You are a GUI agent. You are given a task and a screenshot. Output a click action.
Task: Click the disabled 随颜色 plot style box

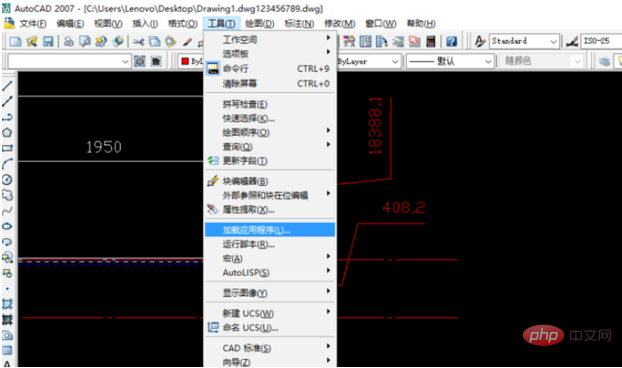pos(541,61)
